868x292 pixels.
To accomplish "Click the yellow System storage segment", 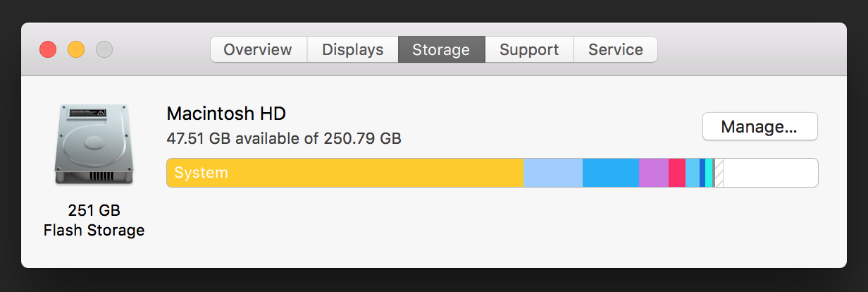I will pos(345,173).
